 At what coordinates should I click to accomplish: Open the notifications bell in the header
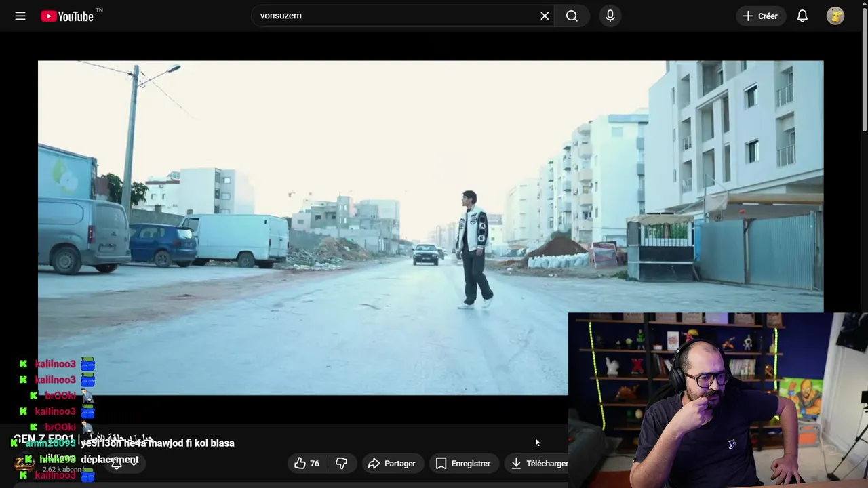[802, 16]
